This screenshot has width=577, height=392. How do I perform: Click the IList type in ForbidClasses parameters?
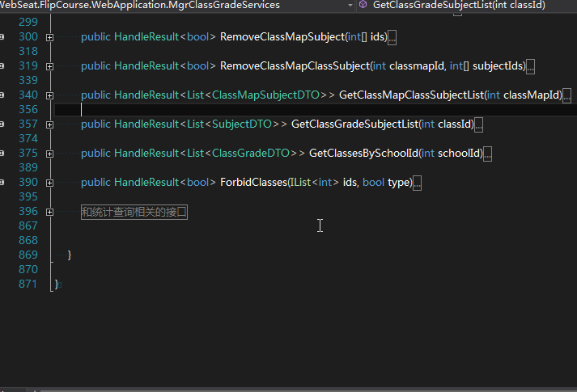(301, 182)
